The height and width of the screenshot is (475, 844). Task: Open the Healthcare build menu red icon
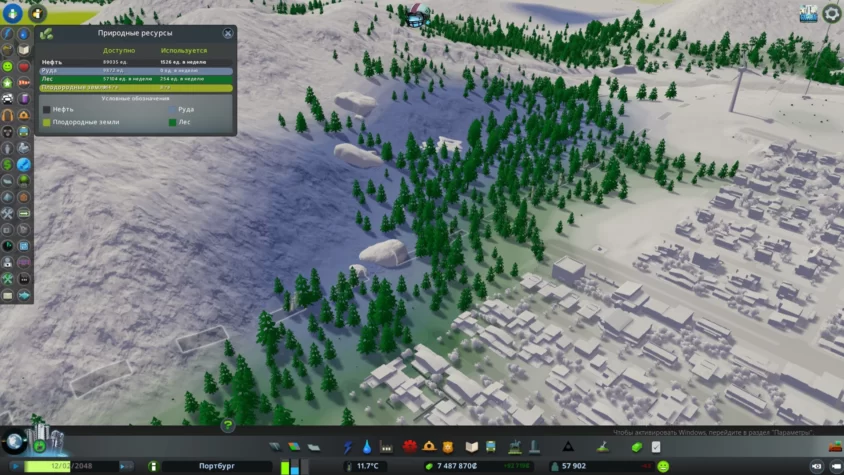(410, 447)
